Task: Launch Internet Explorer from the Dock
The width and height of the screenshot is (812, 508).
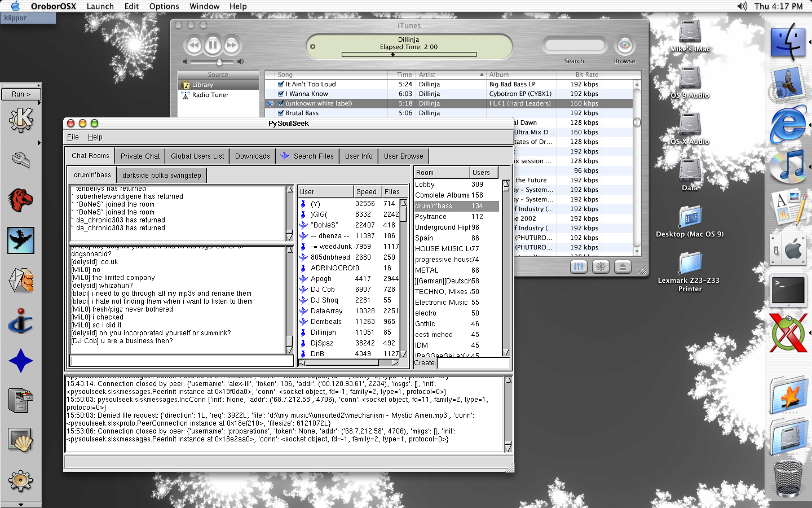Action: (x=788, y=125)
